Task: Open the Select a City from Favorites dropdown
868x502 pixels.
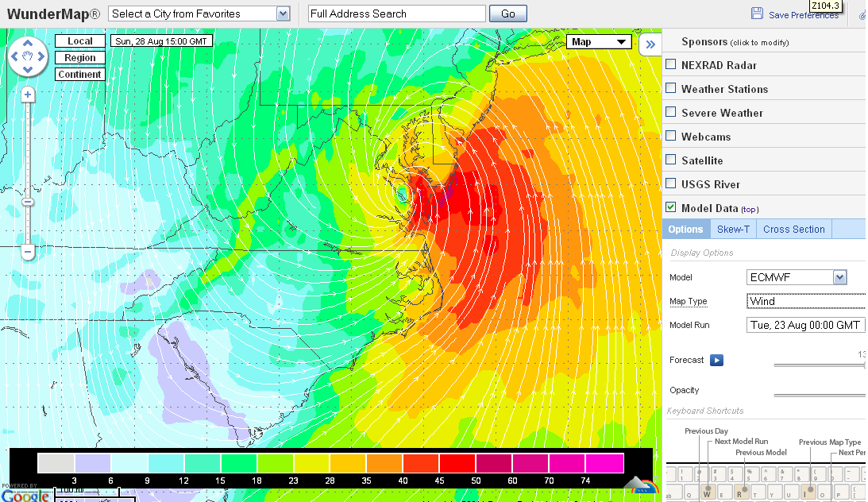Action: [199, 14]
